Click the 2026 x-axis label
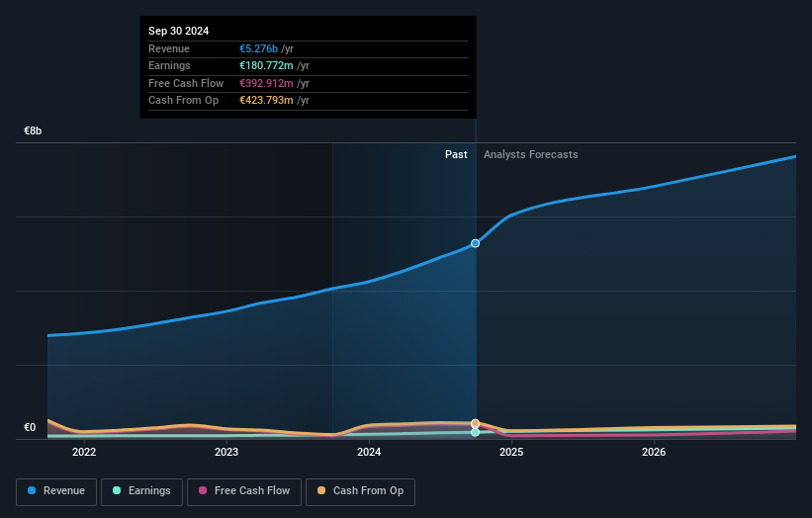This screenshot has height=518, width=812. click(x=654, y=452)
